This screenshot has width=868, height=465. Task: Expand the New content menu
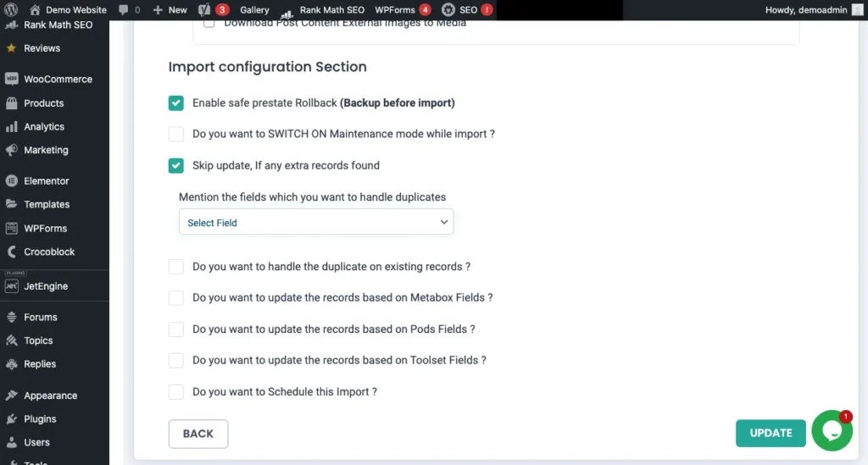pos(170,10)
